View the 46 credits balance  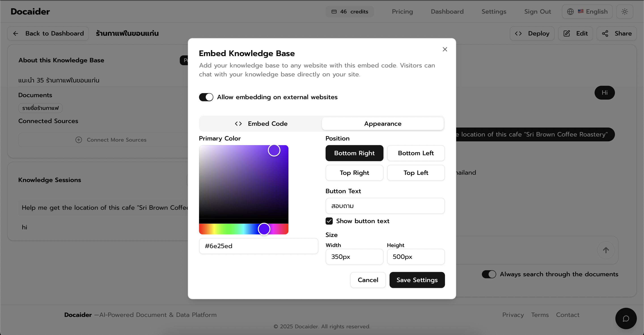click(350, 11)
